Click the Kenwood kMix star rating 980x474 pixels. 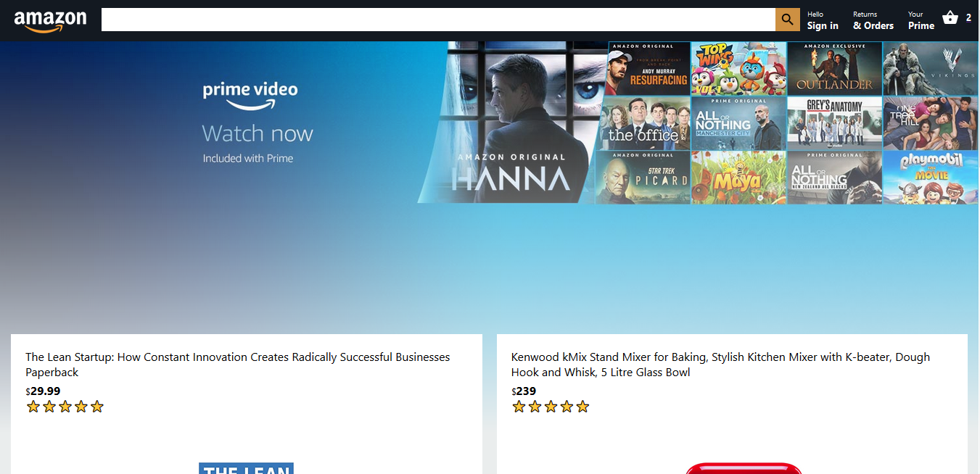551,407
